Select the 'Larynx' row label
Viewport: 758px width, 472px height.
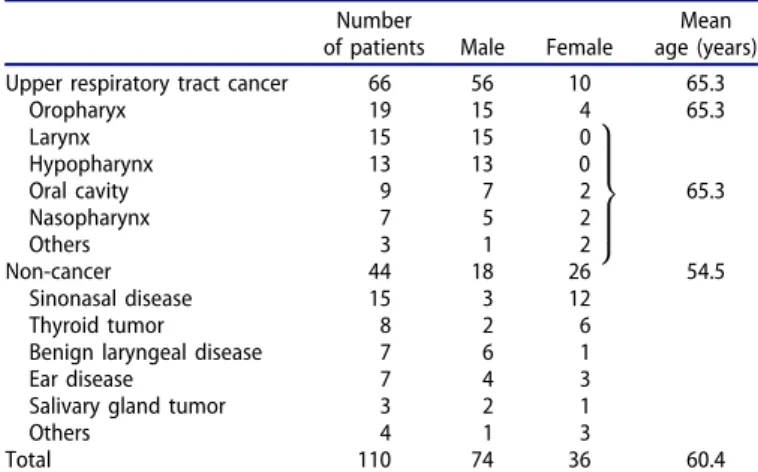[x=59, y=138]
